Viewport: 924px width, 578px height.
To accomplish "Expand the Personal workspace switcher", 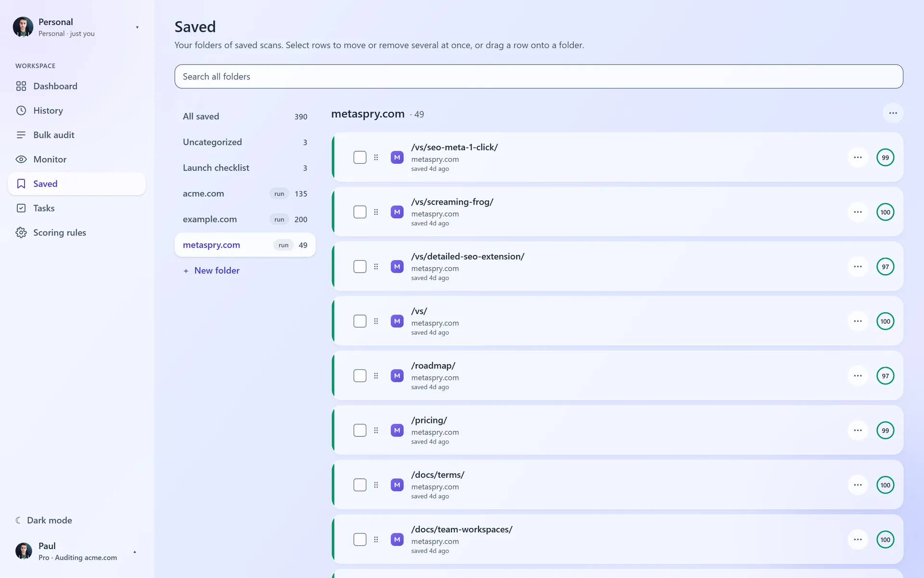I will [x=137, y=27].
